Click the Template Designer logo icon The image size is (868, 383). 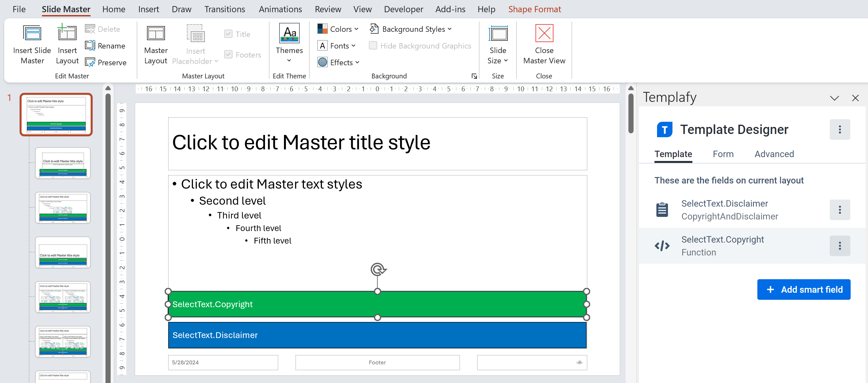pos(664,129)
